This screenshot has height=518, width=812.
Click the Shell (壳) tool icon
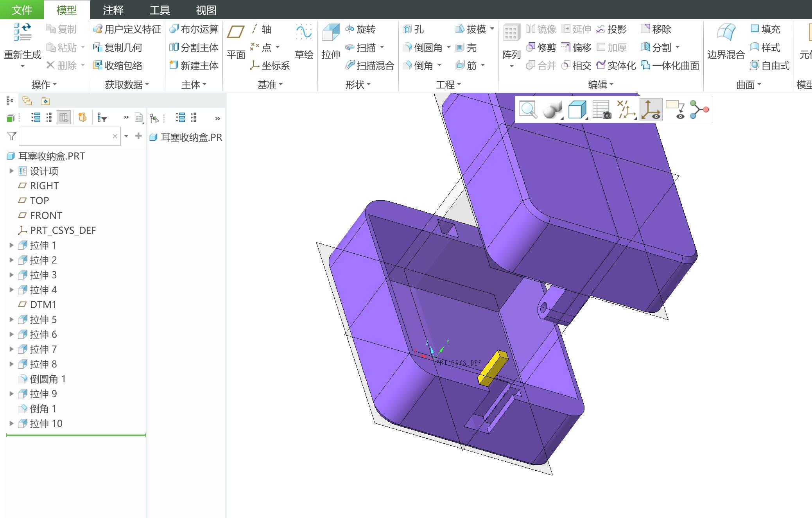[x=460, y=48]
